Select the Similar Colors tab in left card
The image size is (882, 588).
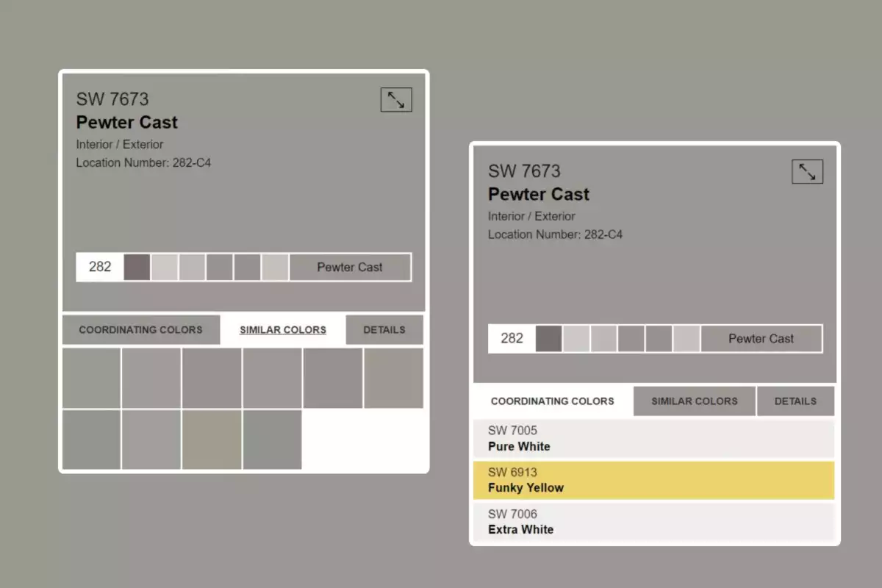283,330
